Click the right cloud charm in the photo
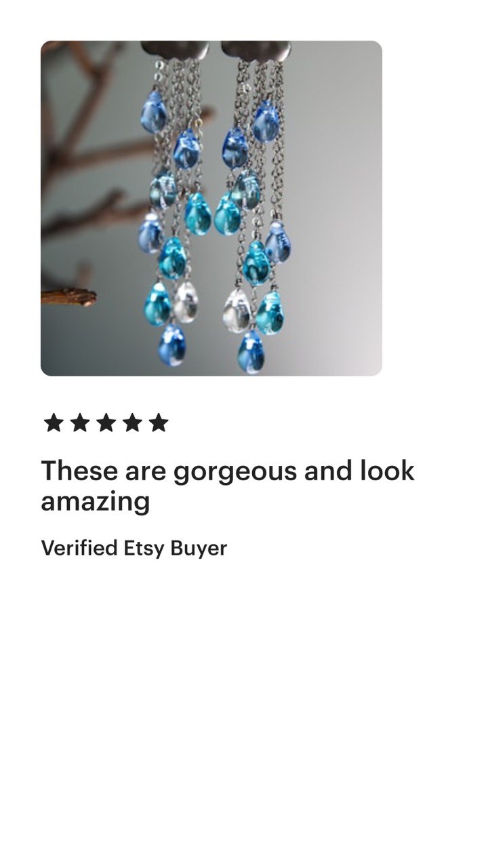488x868 pixels. tap(256, 50)
